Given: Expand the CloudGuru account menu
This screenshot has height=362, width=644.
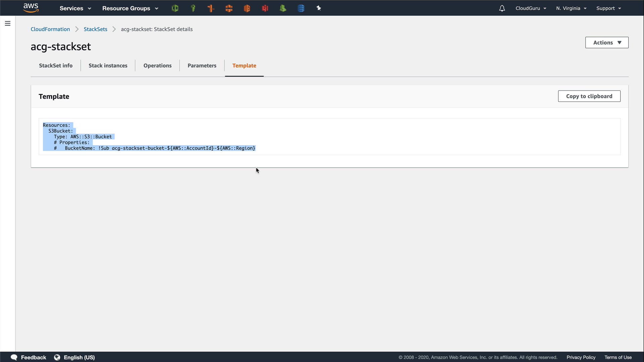Looking at the screenshot, I should click(x=531, y=8).
